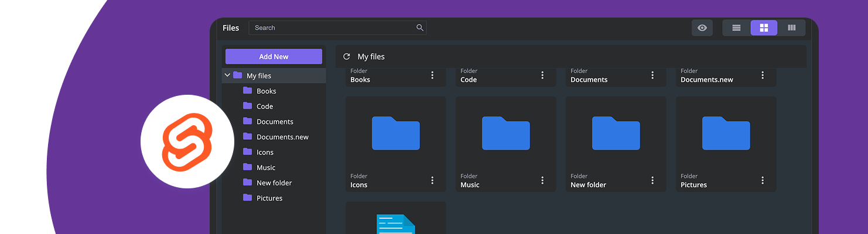Click the magnifier icon in the search box

click(x=420, y=27)
